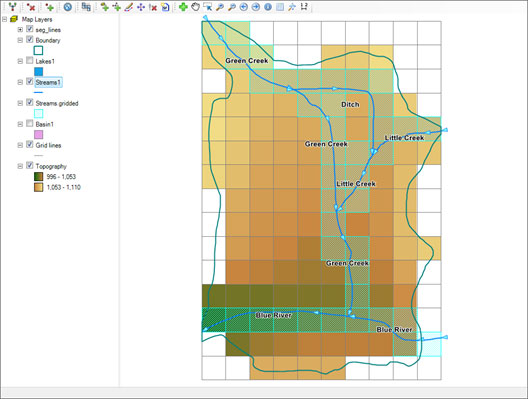Open the Streams gridded cyan swatch
Screen dimensions: 528x399
pyautogui.click(x=38, y=113)
